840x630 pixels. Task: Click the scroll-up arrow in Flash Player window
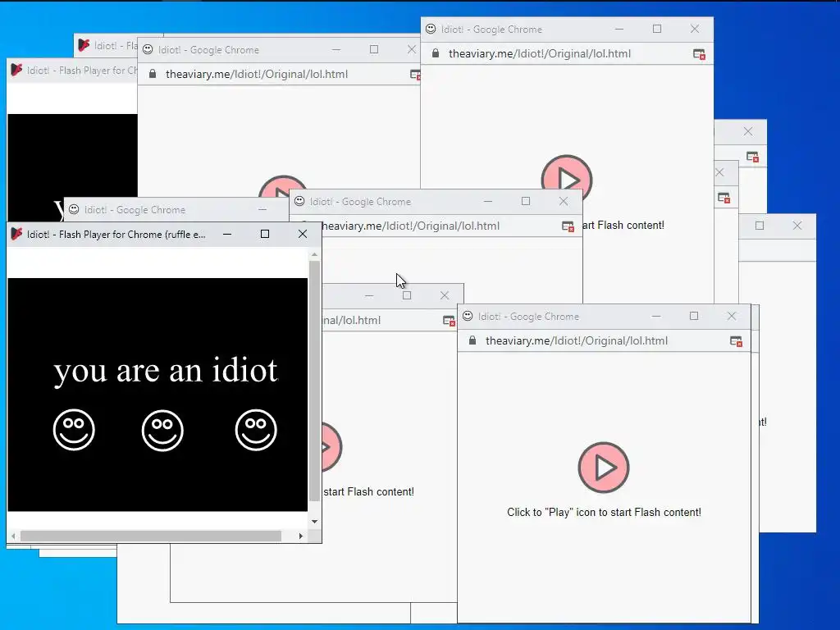pos(314,254)
